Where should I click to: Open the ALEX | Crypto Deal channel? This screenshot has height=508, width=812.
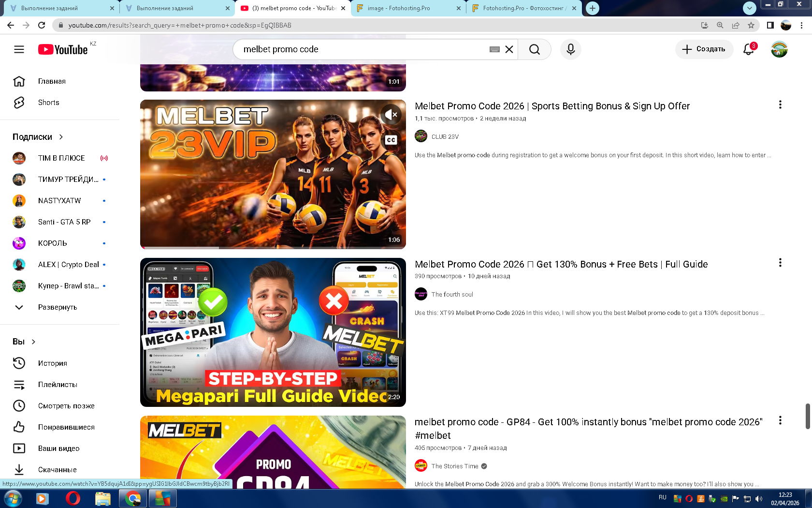coord(60,265)
